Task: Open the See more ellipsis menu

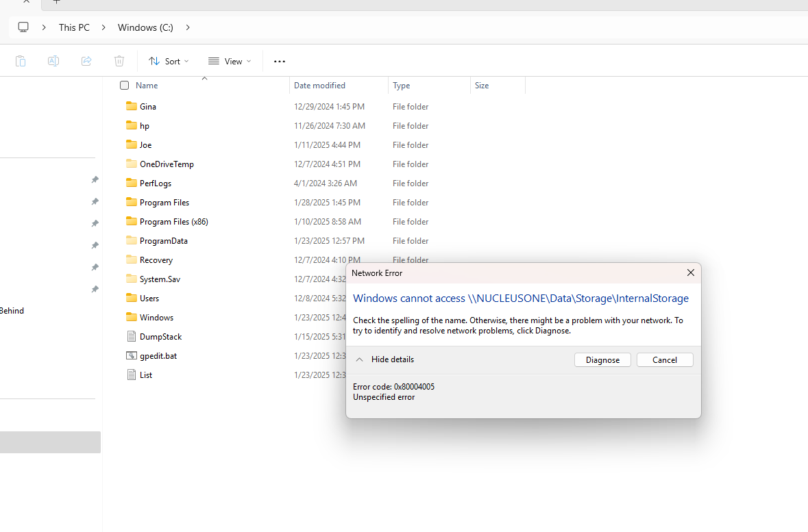Action: coord(280,62)
